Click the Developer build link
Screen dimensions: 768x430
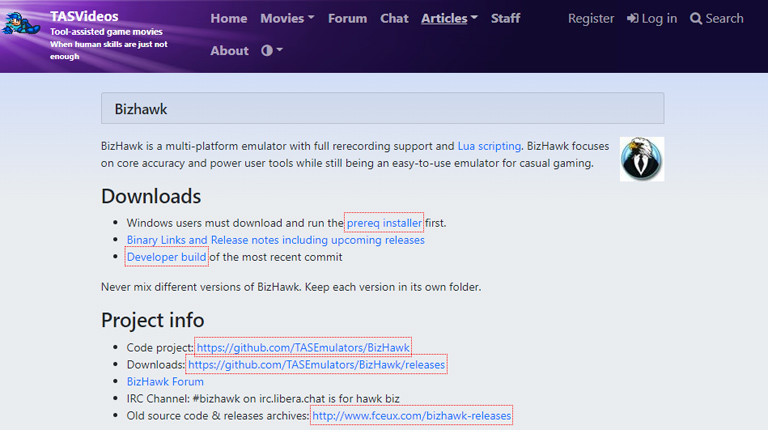(167, 257)
